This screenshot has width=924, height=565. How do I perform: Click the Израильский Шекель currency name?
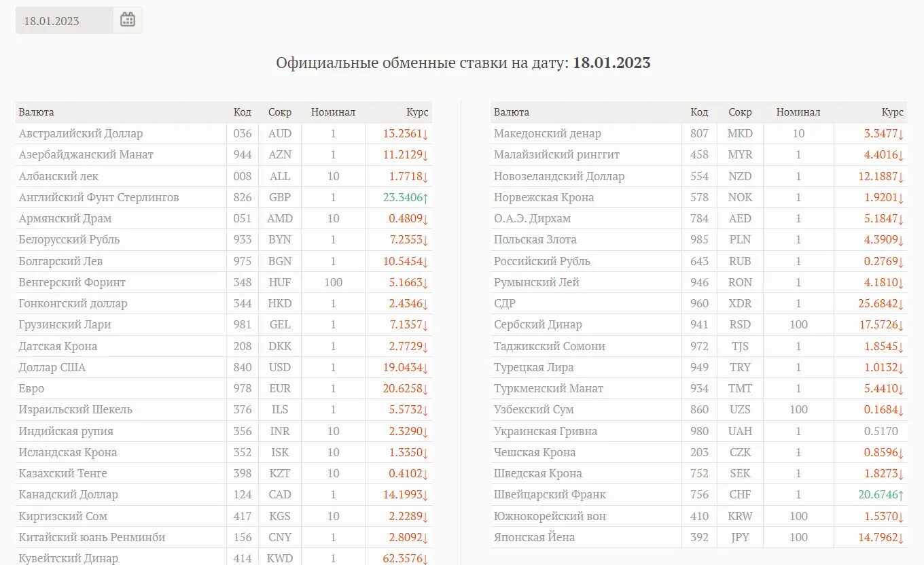75,410
